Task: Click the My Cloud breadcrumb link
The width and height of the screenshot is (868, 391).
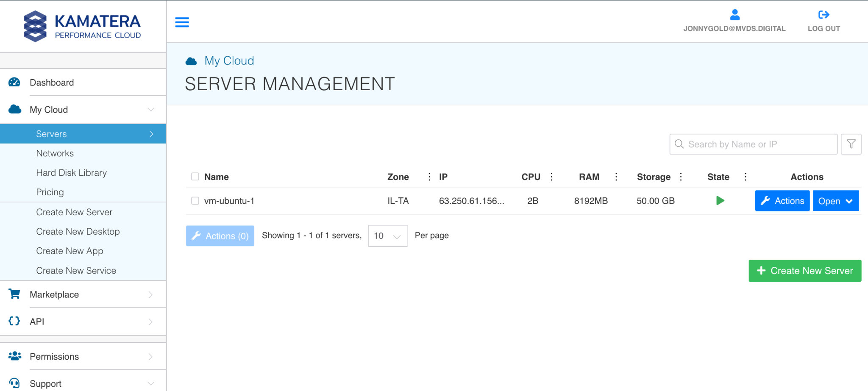Action: pos(229,61)
